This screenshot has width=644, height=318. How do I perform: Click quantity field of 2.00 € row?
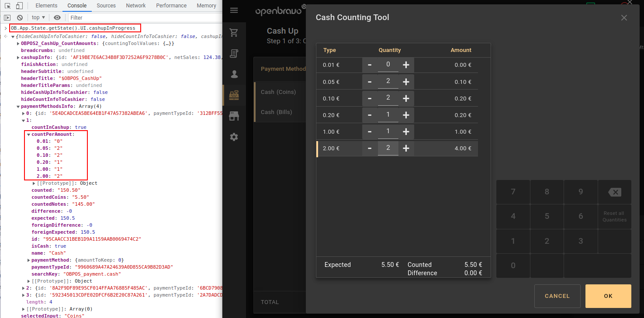(x=388, y=148)
